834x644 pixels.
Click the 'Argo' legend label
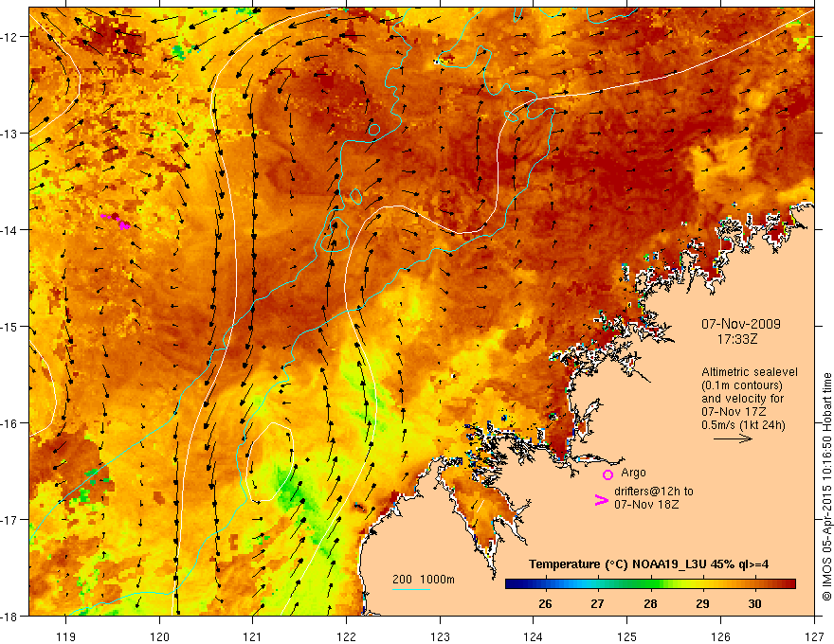(633, 473)
